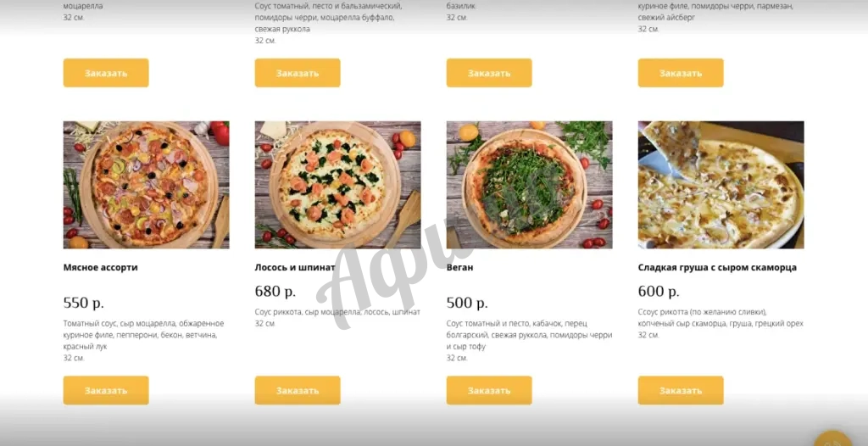Open Сладкая груша с сыром скаморца title
This screenshot has width=868, height=446.
(717, 268)
